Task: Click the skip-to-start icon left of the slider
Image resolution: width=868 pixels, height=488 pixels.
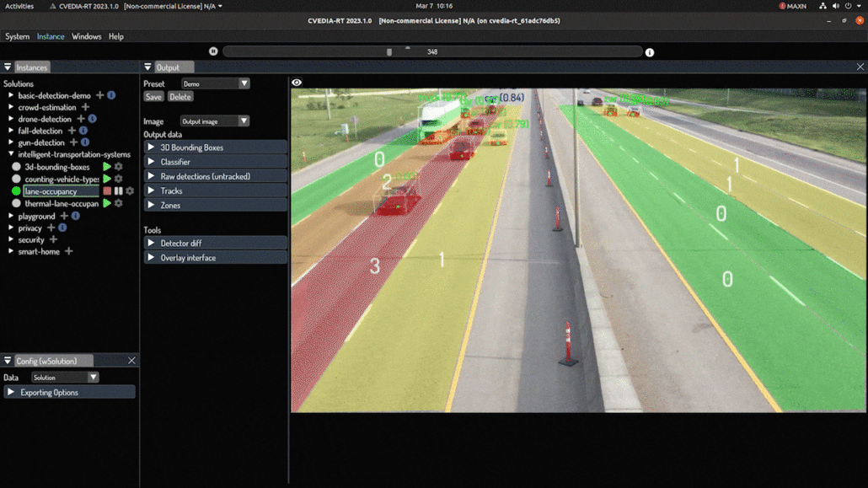Action: (x=214, y=51)
